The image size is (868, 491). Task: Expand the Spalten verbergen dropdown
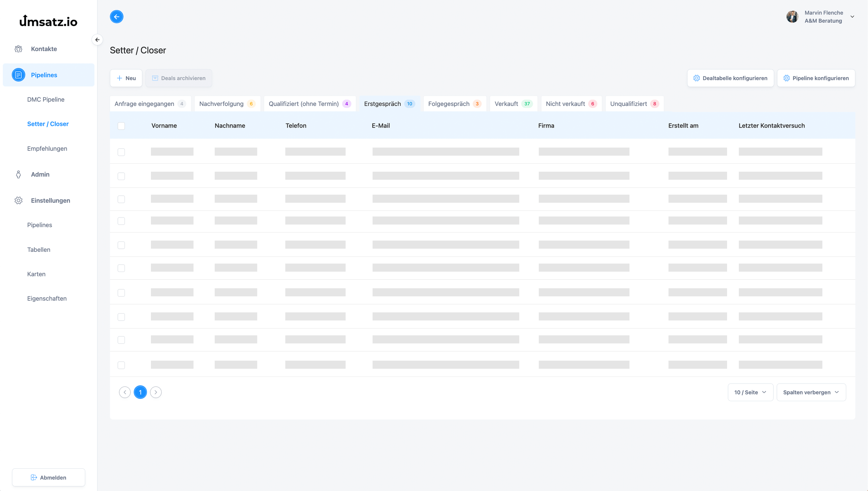[x=811, y=392]
